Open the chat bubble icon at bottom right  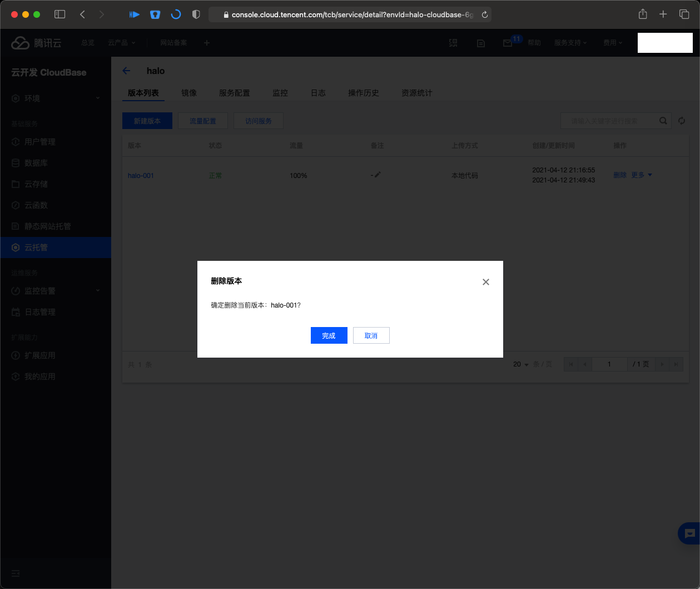[689, 533]
